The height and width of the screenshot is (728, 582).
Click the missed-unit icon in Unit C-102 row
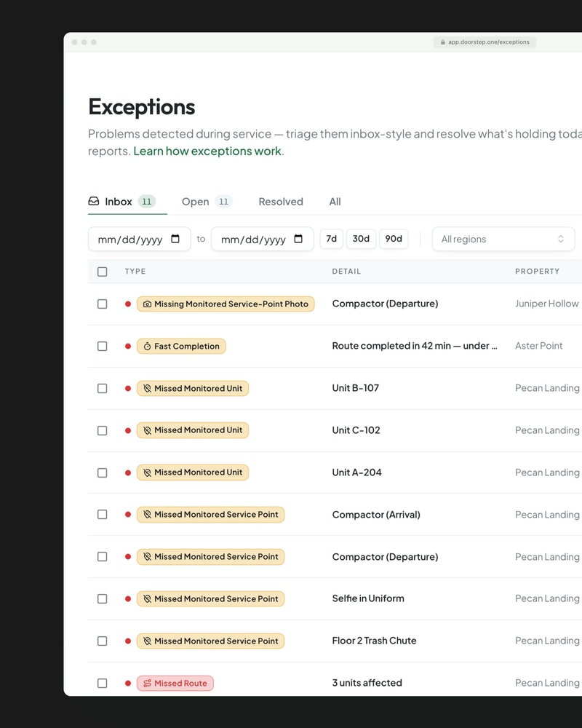[x=147, y=430]
